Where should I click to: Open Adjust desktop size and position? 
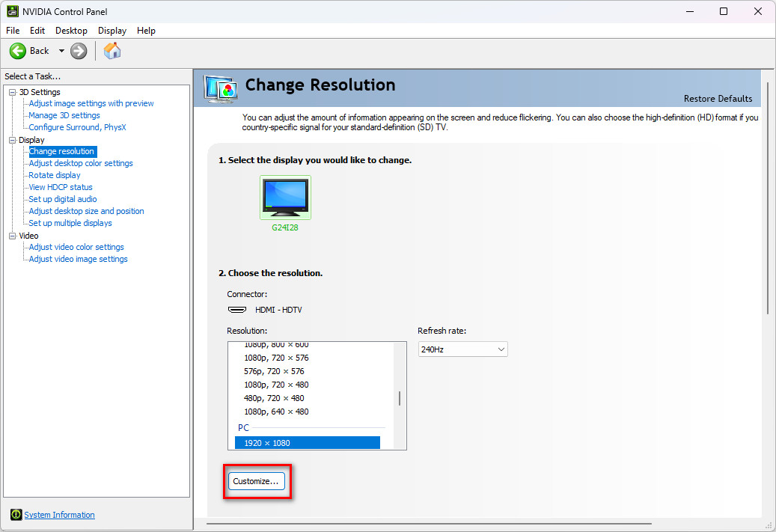tap(86, 211)
